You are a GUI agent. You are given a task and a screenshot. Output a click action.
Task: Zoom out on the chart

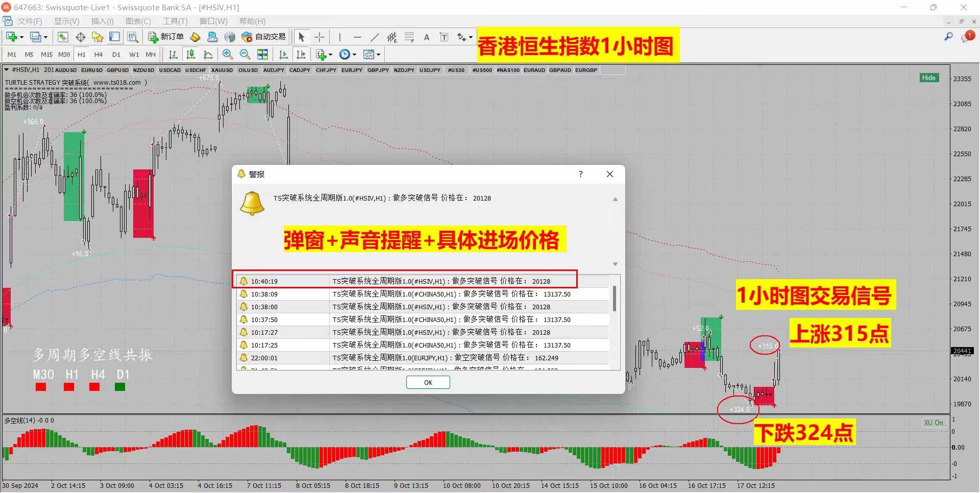(245, 54)
